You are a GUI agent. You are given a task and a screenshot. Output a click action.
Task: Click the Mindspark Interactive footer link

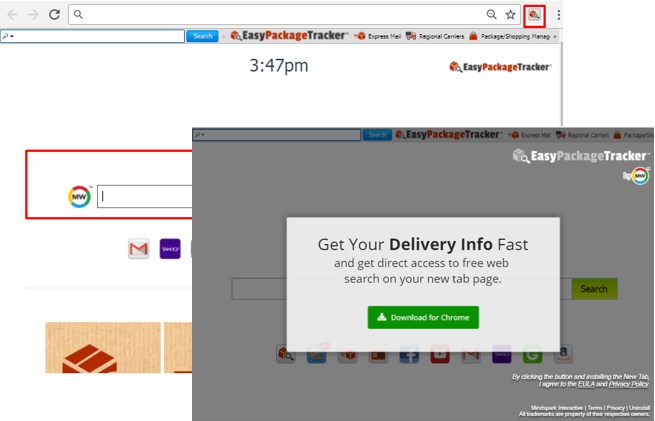pyautogui.click(x=557, y=408)
